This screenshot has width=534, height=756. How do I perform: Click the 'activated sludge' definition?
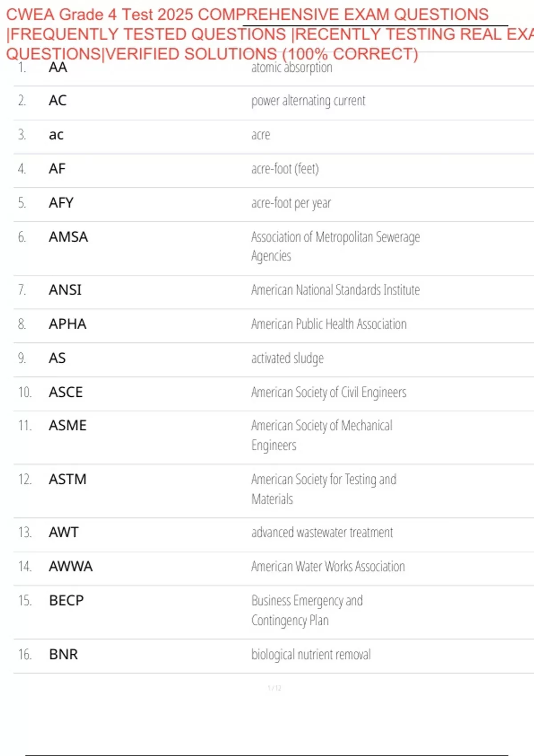287,358
